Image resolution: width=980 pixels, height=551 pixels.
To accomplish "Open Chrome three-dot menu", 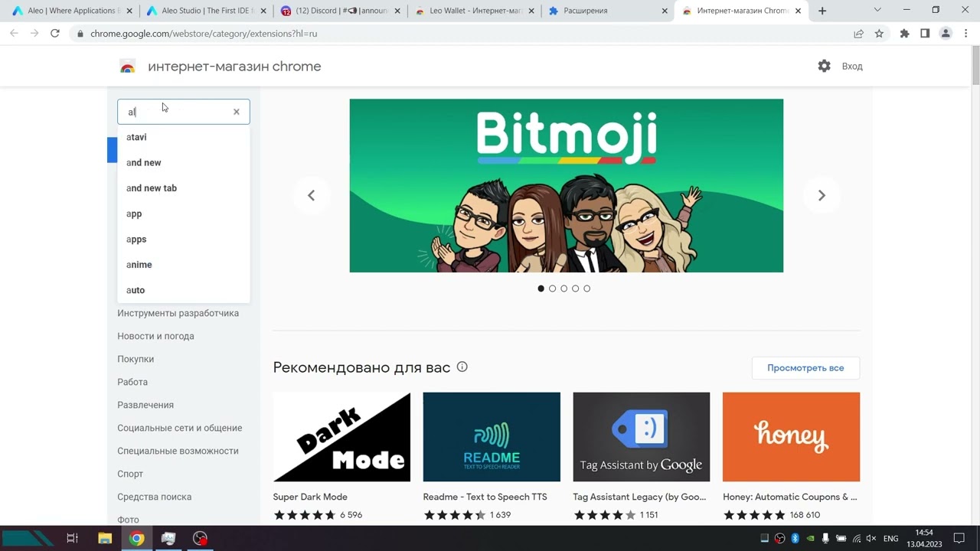I will pyautogui.click(x=965, y=34).
